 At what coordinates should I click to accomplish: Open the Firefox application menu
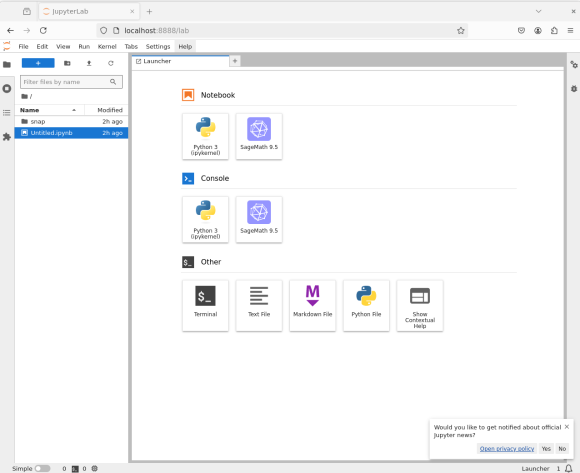click(570, 30)
